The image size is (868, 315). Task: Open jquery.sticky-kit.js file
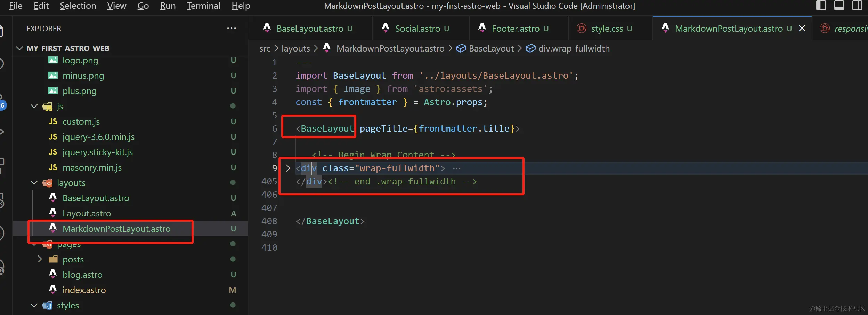click(x=98, y=152)
